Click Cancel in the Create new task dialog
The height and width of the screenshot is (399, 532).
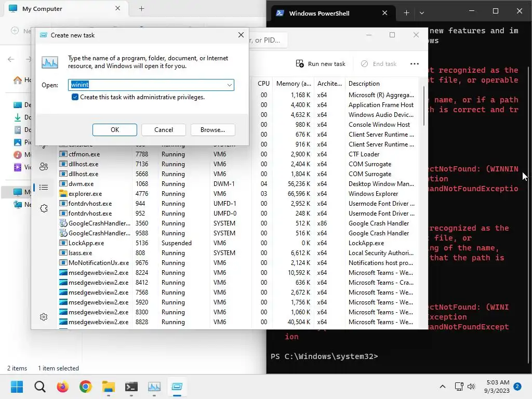pyautogui.click(x=164, y=129)
